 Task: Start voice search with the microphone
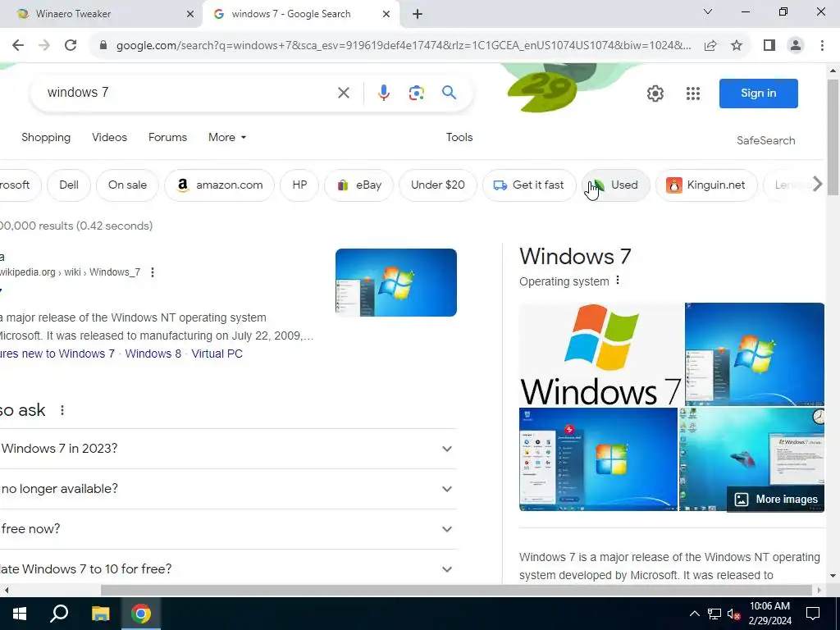coord(384,93)
